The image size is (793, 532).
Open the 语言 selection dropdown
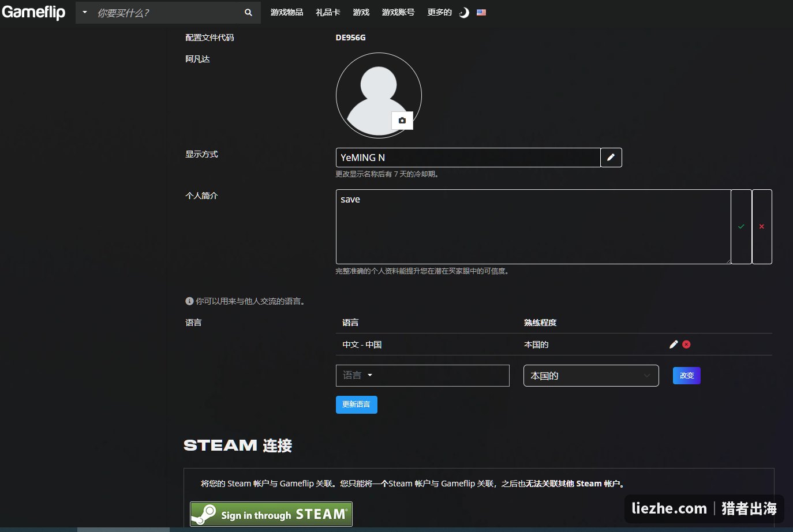pyautogui.click(x=422, y=376)
